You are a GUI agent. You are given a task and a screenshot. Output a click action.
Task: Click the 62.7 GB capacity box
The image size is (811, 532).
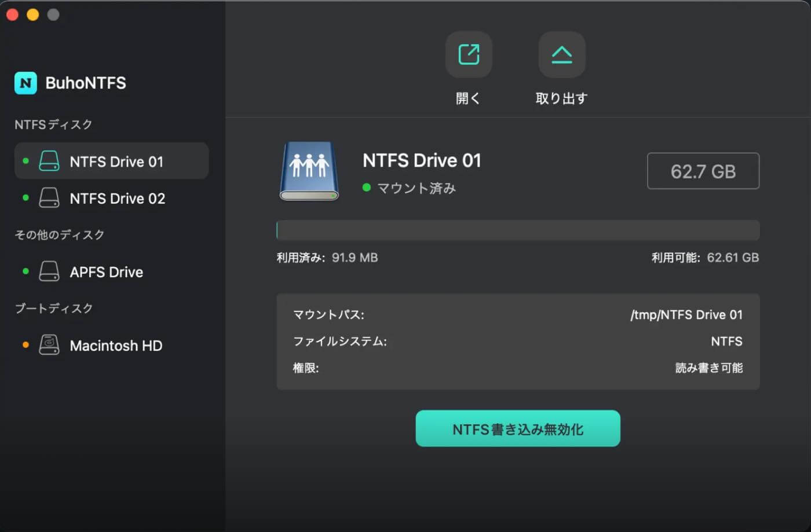click(x=703, y=171)
